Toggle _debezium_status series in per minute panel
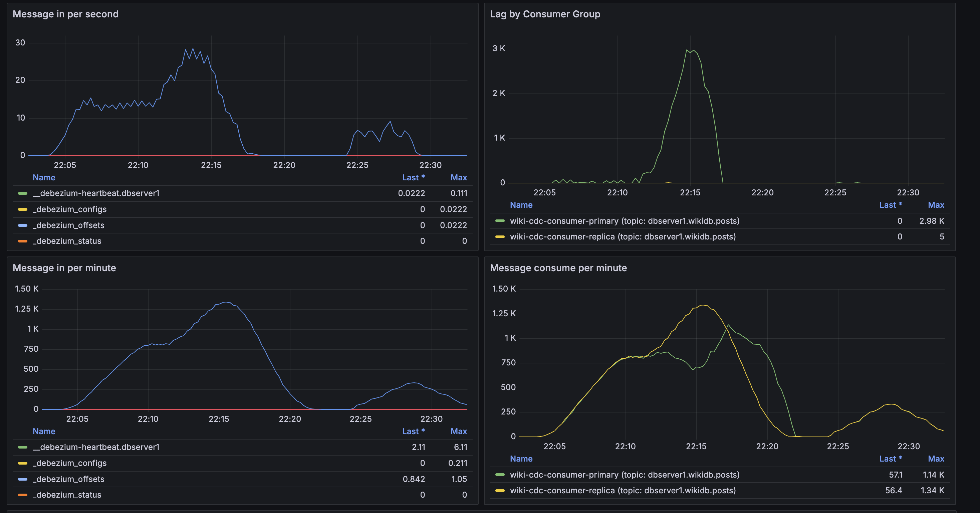 (x=67, y=495)
